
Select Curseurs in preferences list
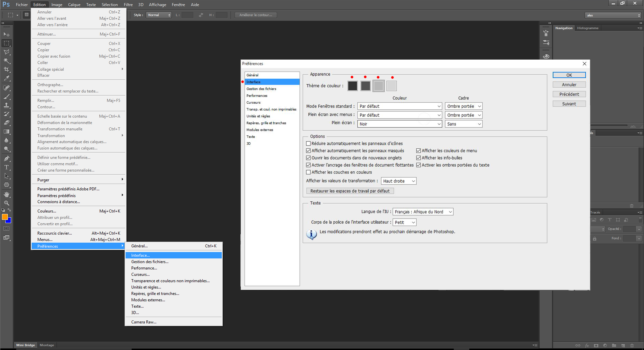point(272,102)
